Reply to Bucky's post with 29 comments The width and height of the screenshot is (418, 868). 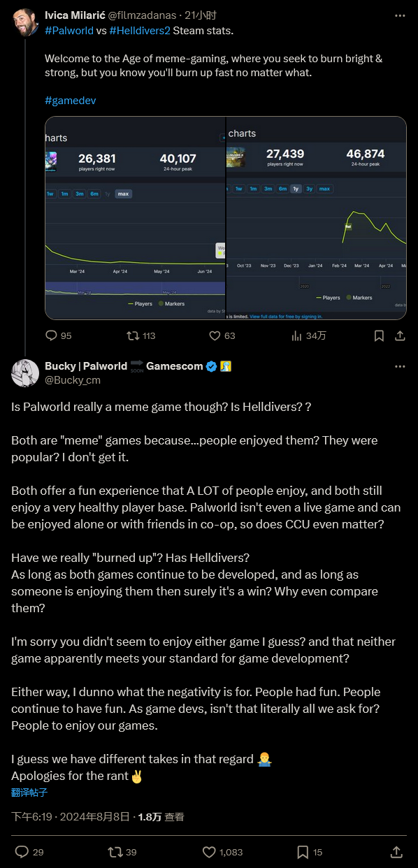click(x=29, y=852)
